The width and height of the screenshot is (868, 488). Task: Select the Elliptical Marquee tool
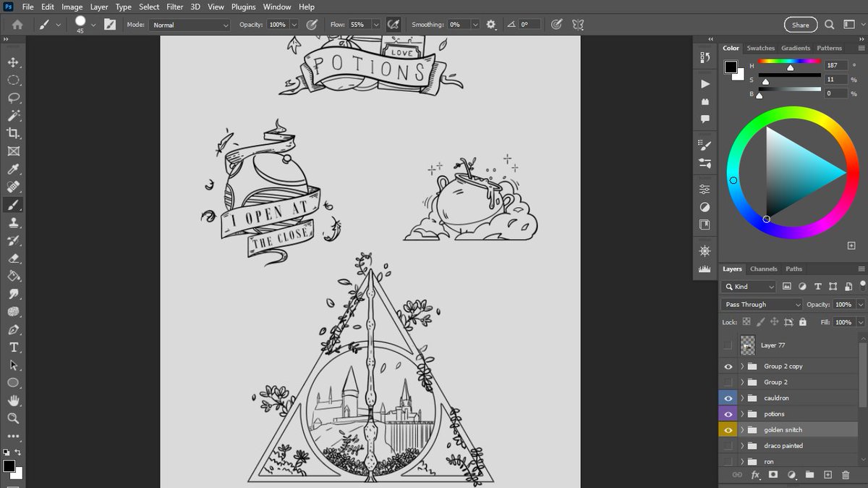13,80
